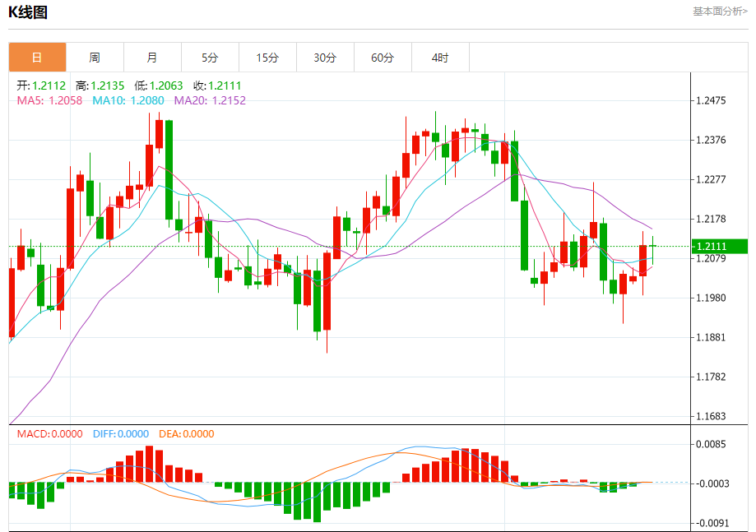
Task: Click the 1.1782 price axis label
Action: 711,377
